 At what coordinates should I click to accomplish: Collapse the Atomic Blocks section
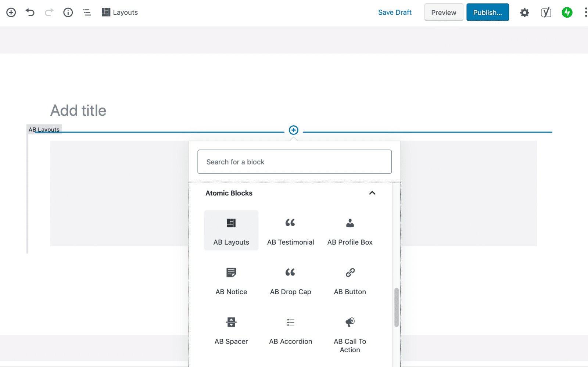click(x=372, y=193)
